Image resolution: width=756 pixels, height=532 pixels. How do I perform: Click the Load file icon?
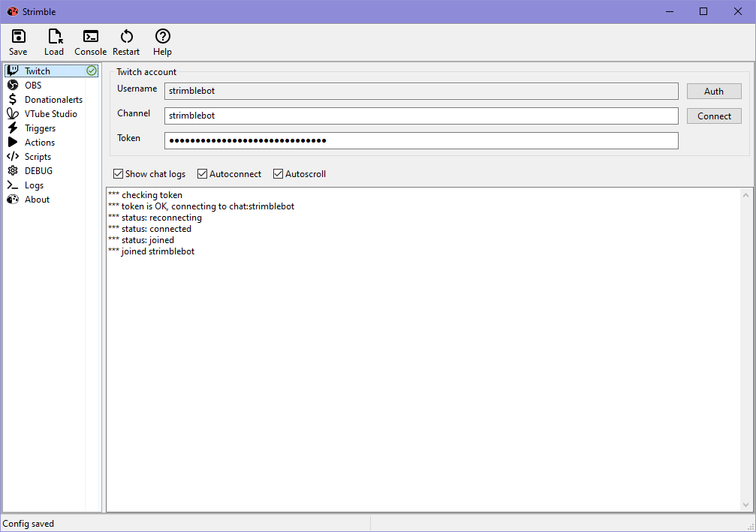pos(55,37)
